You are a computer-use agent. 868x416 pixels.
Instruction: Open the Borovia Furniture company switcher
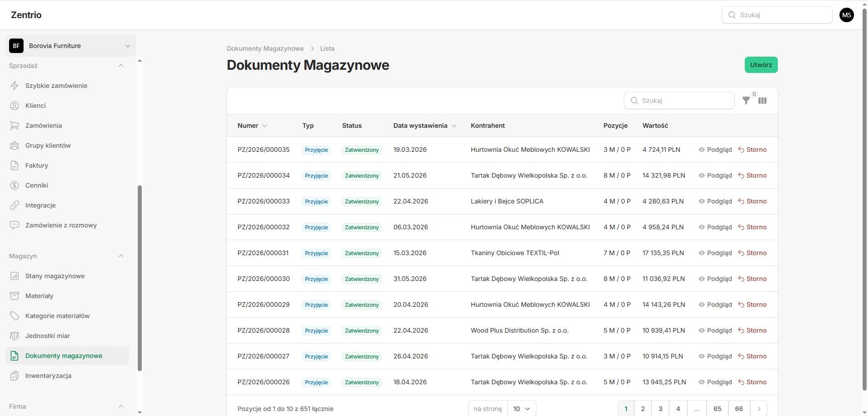71,46
